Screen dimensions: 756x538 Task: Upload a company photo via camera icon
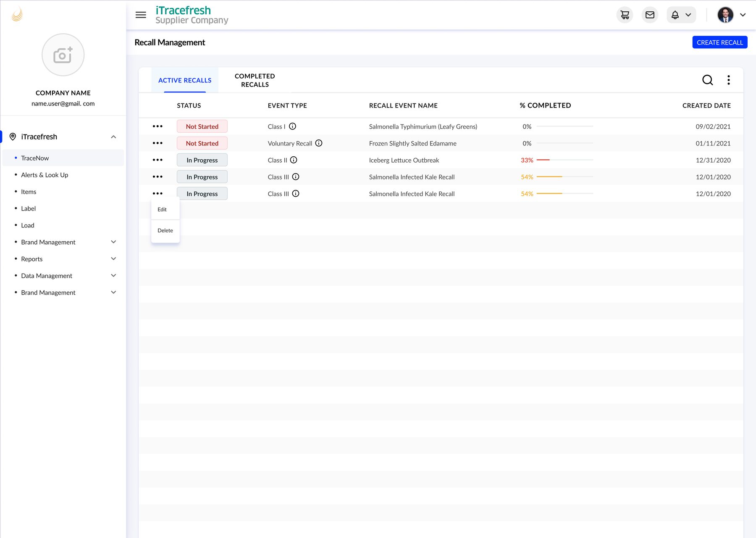click(63, 55)
